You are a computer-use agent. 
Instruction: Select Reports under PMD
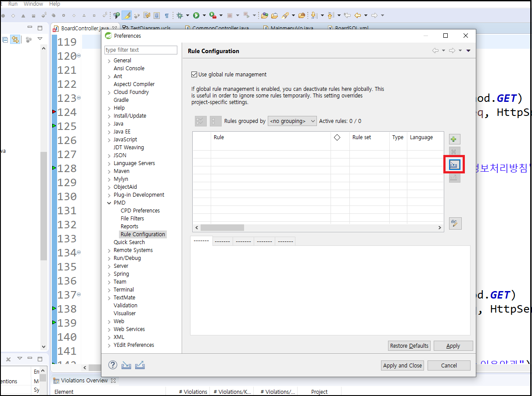coord(129,227)
